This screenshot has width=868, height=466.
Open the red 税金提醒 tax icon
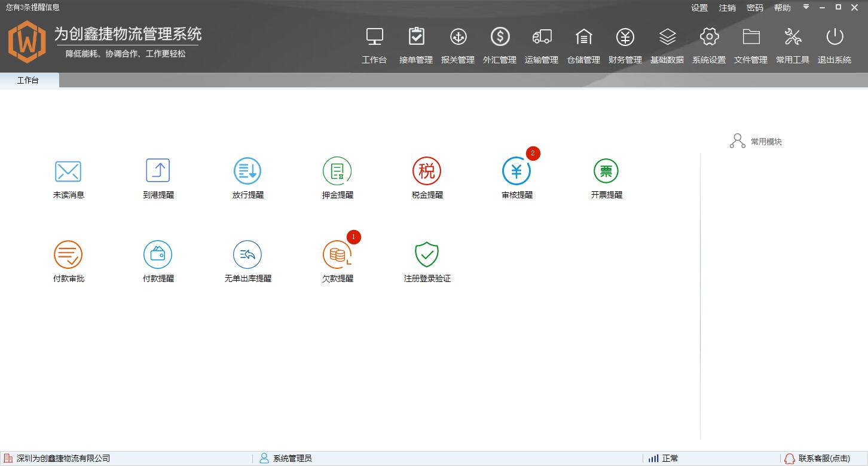(x=427, y=171)
